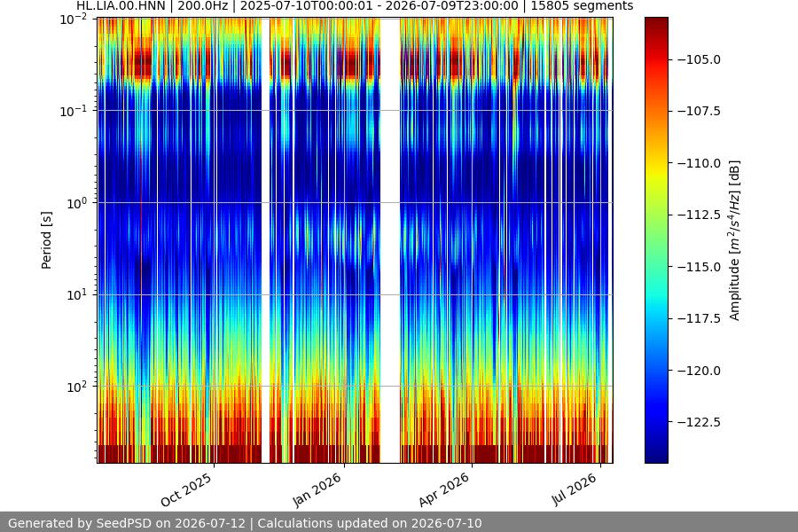Image resolution: width=798 pixels, height=532 pixels.
Task: Click the −112.5 colorbar tick label
Action: (700, 215)
